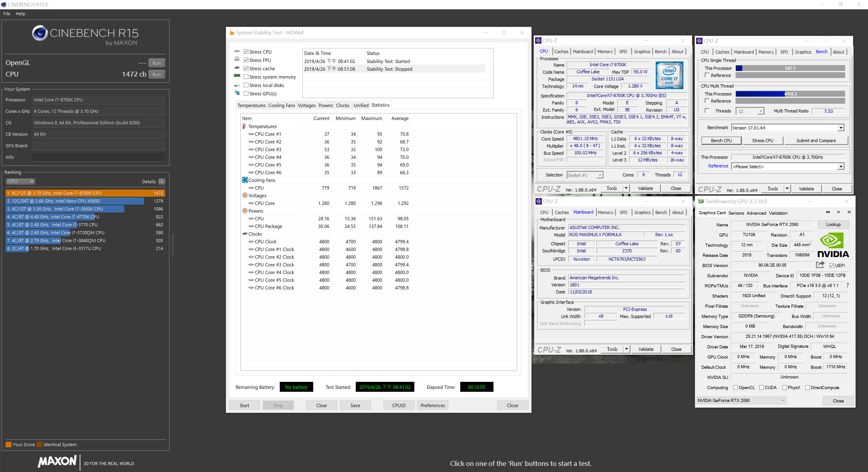Click the BIOS export arrow icon in GPU-Z
The width and height of the screenshot is (868, 472).
[x=820, y=265]
